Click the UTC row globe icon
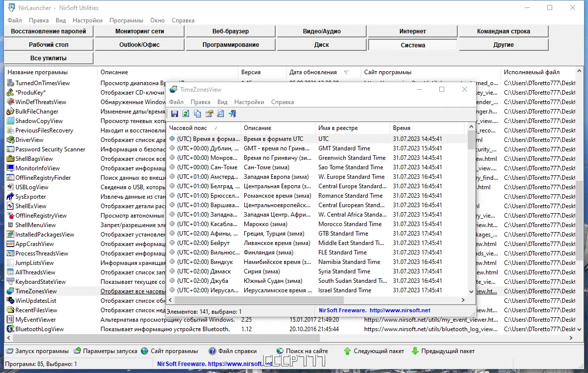 [x=172, y=138]
